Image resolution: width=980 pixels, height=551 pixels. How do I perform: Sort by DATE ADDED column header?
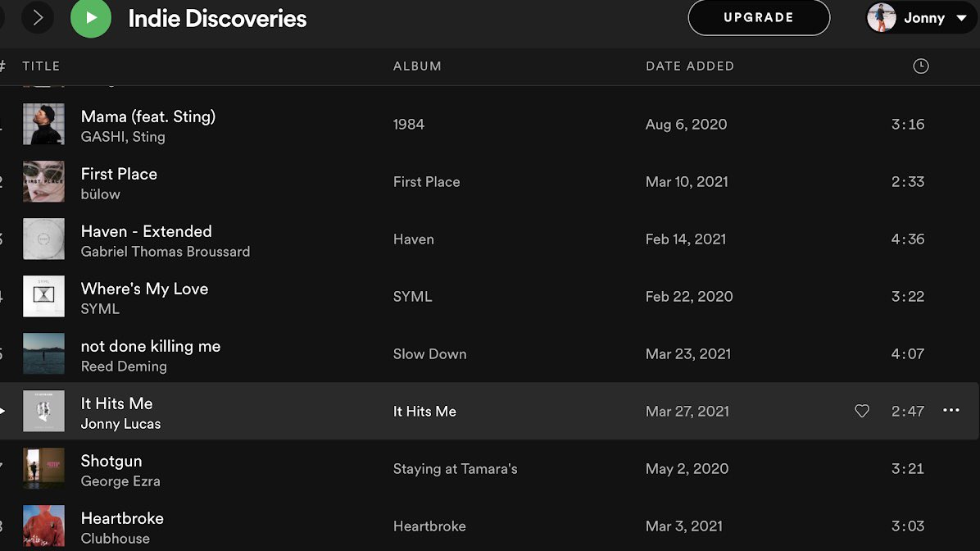point(689,66)
